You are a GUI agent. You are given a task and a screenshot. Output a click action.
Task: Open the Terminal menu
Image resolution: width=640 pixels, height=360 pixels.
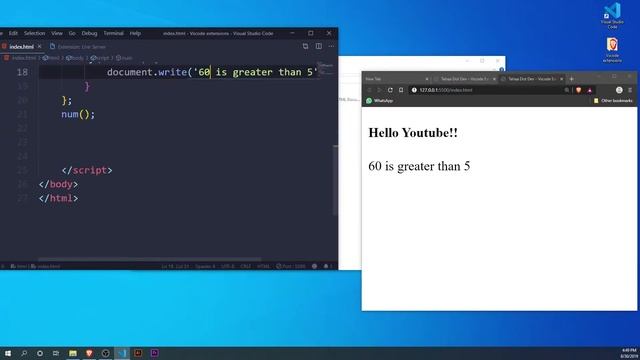tap(113, 33)
